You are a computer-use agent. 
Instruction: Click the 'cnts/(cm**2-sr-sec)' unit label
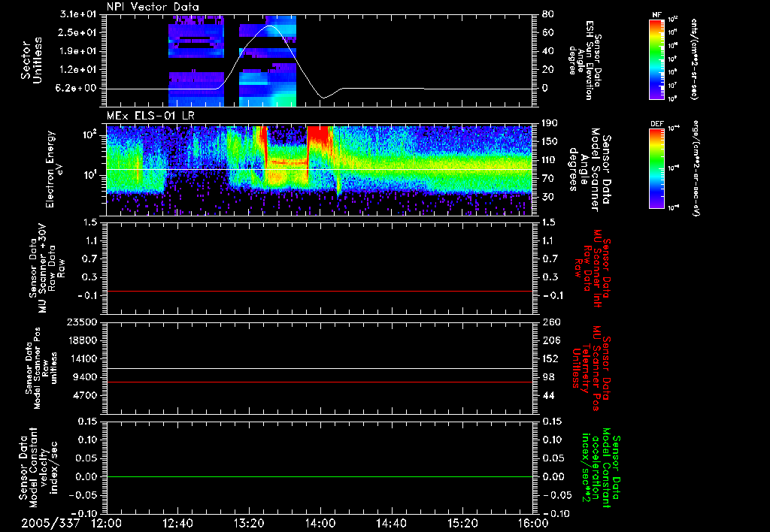694,59
